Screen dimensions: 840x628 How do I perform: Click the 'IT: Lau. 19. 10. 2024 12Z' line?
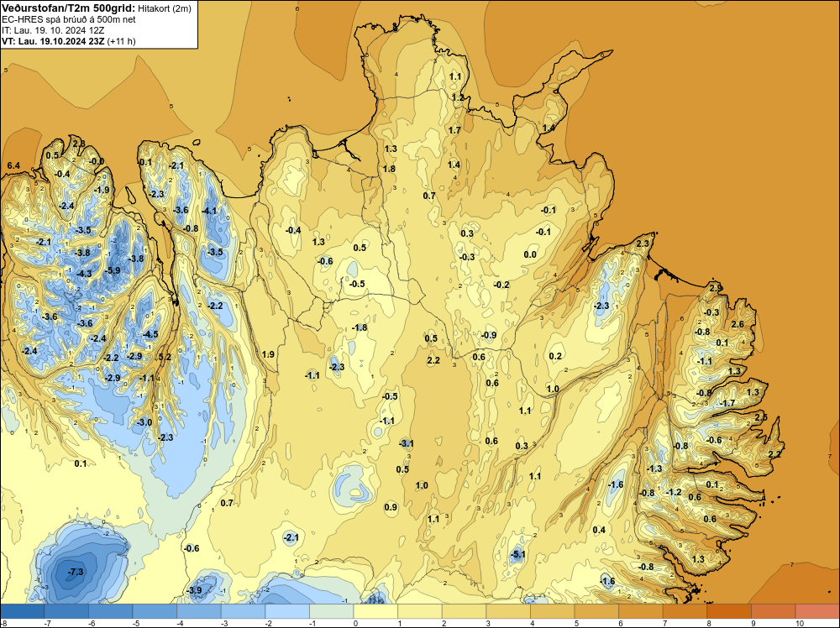tap(52, 30)
